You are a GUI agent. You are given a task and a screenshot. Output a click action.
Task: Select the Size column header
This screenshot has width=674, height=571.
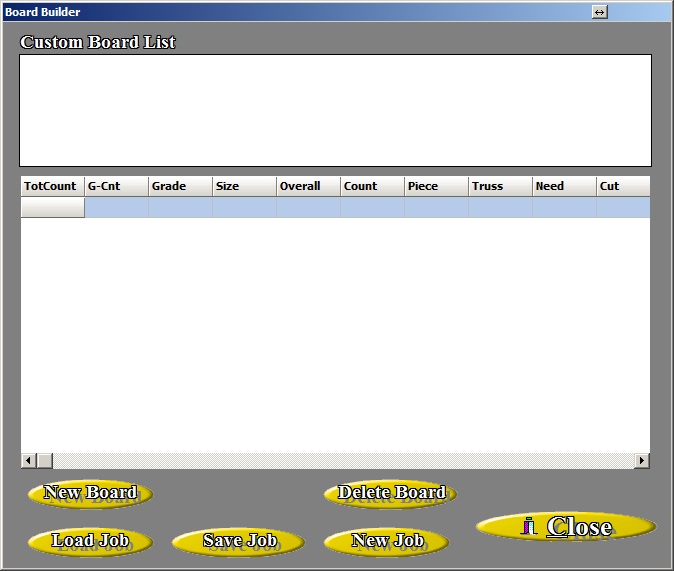(244, 186)
